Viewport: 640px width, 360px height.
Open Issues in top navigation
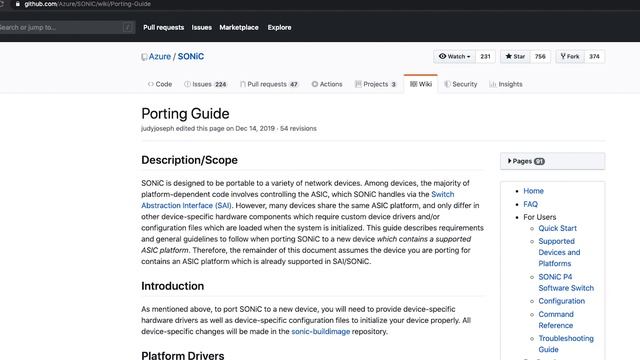[x=202, y=27]
